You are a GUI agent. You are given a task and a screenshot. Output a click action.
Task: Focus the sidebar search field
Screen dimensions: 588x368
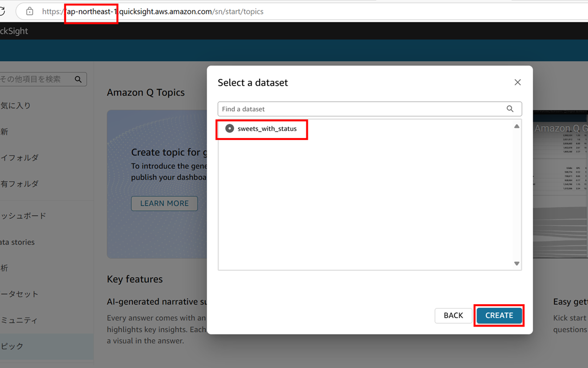tap(43, 79)
